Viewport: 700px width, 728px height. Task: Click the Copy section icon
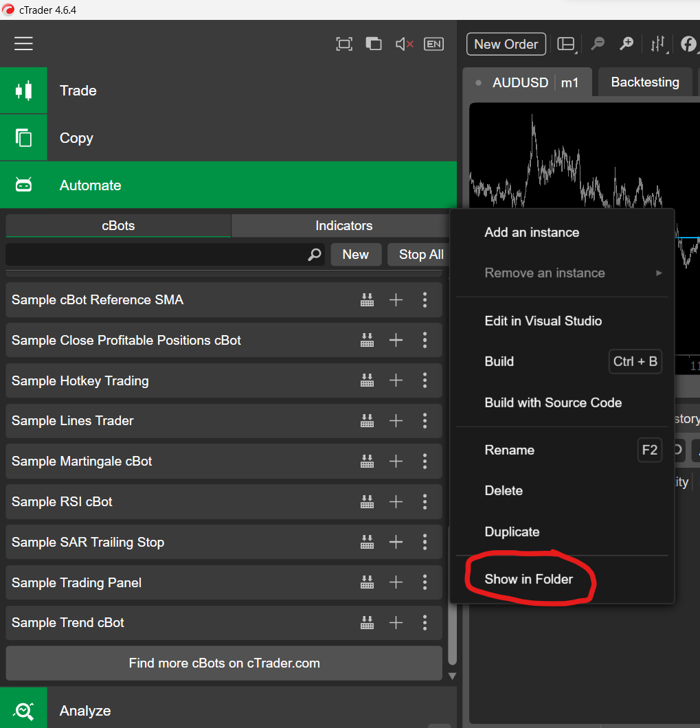pyautogui.click(x=23, y=138)
